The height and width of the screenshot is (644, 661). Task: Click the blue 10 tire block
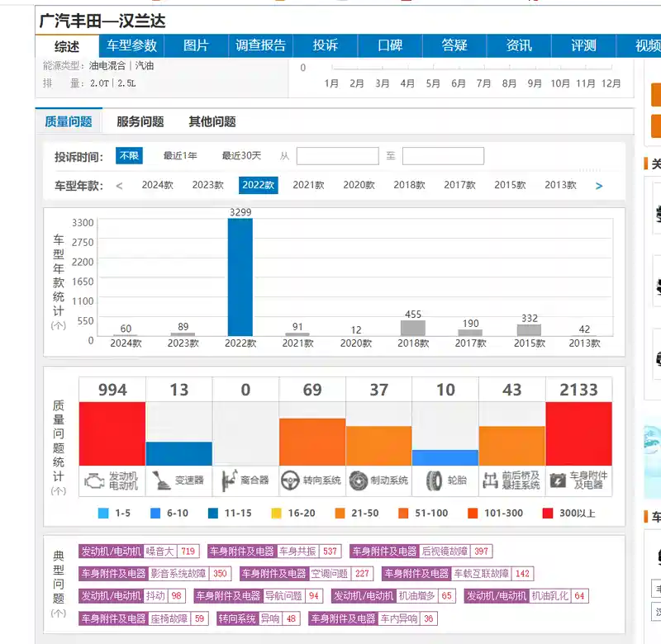coord(445,458)
